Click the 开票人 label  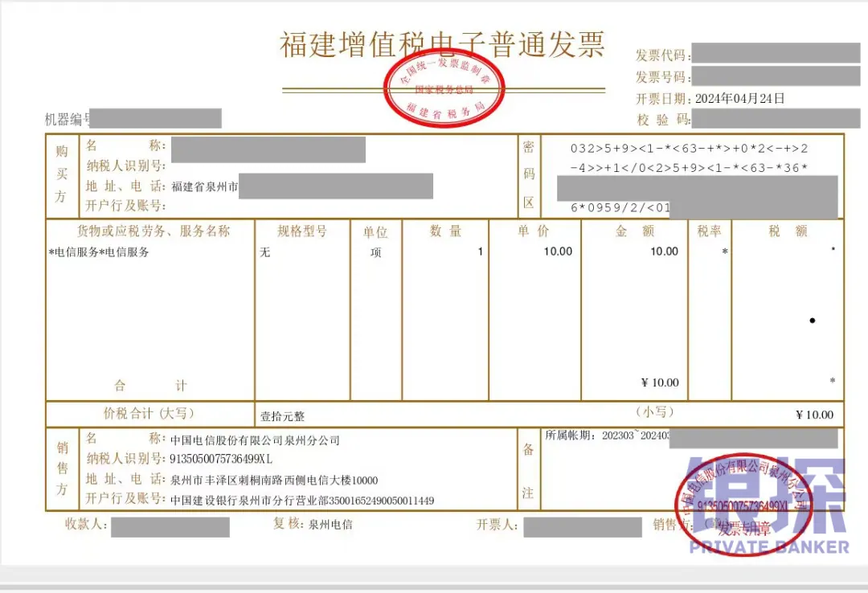point(497,525)
